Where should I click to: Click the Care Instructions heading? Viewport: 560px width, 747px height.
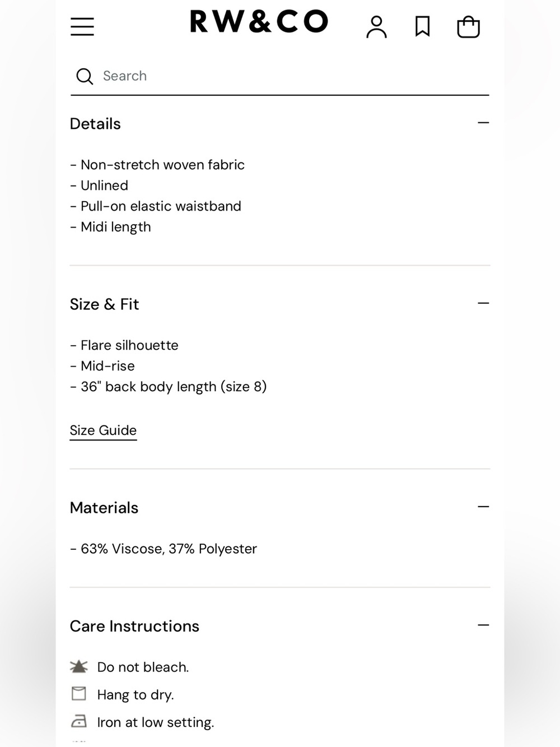click(x=134, y=626)
